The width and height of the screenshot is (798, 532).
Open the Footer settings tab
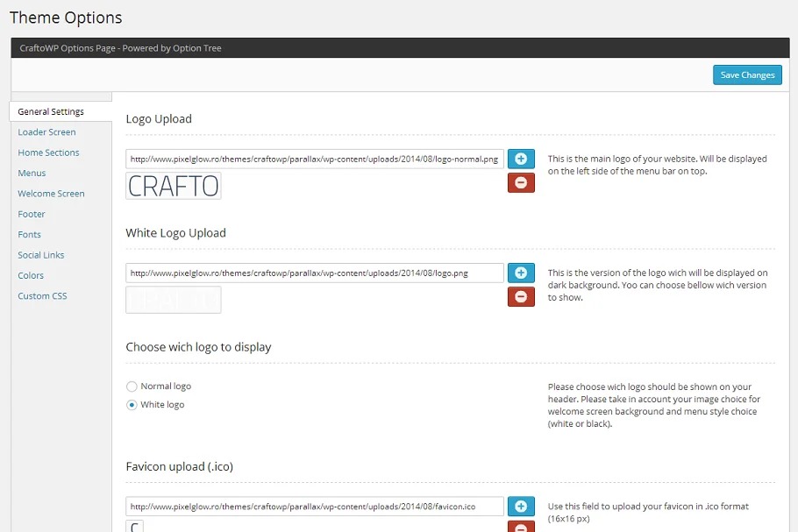pos(32,214)
